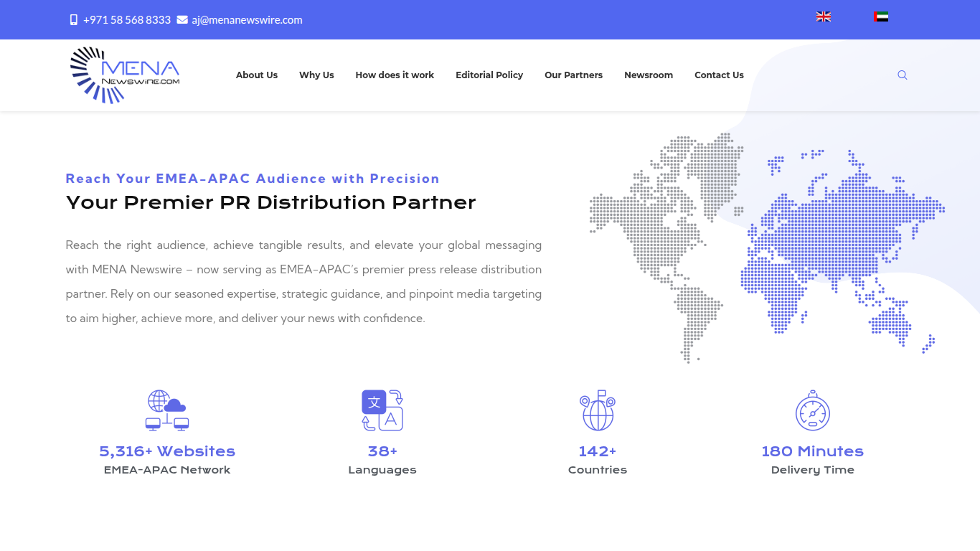
Task: View the Editorial Policy page
Action: coord(489,75)
